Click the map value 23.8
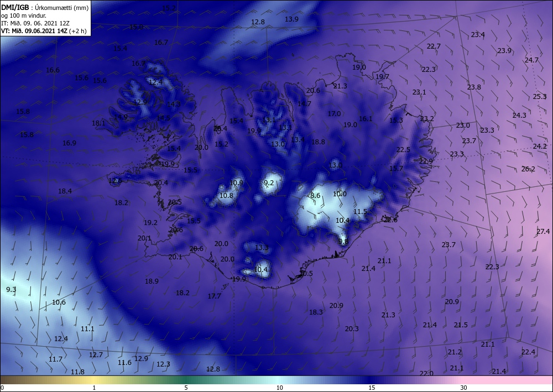 coord(474,87)
